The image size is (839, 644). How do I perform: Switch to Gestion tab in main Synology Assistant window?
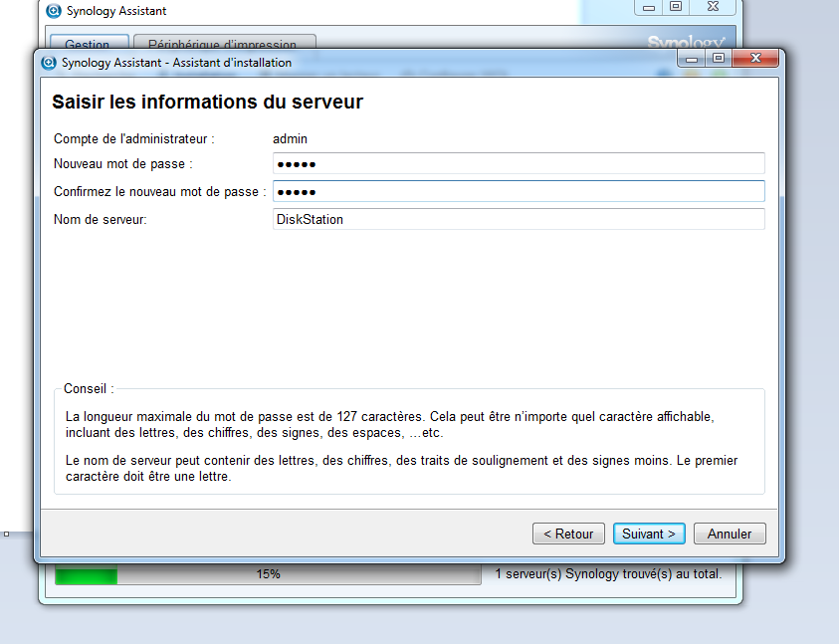point(89,43)
